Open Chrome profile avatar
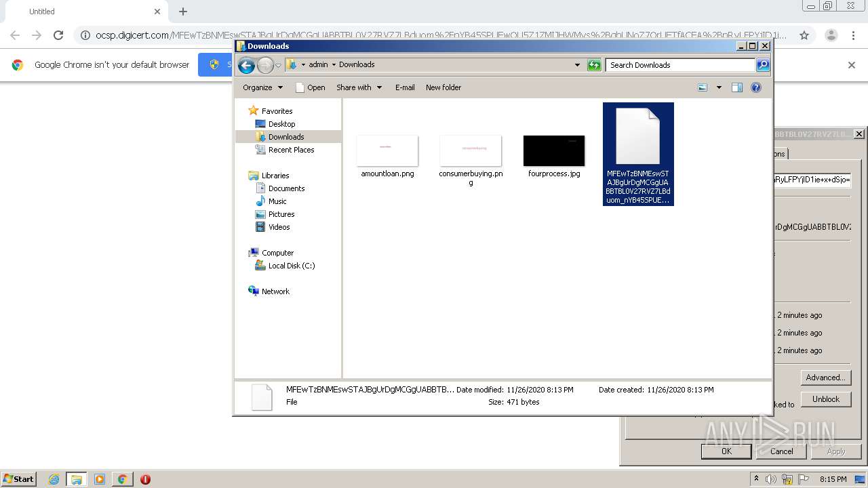The height and width of the screenshot is (488, 868). [x=831, y=35]
